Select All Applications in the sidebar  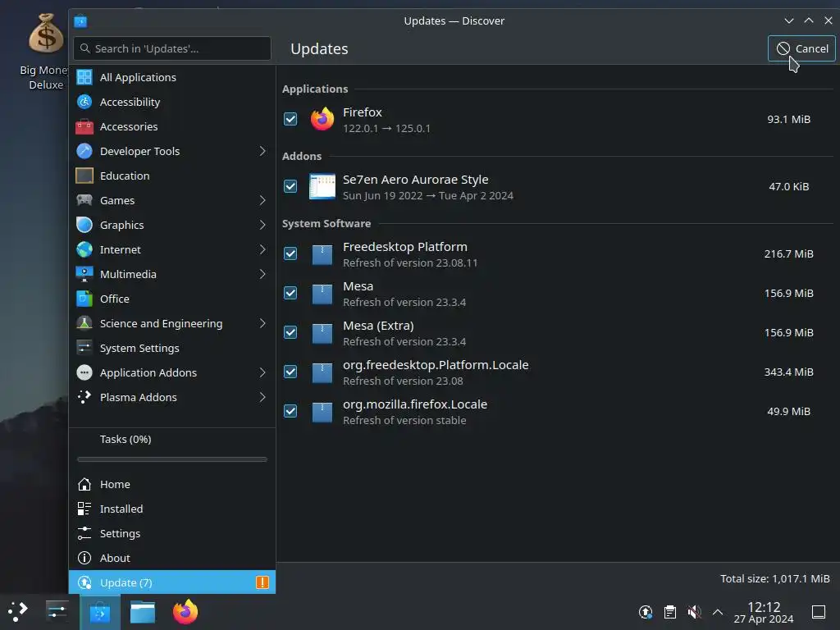(172, 77)
